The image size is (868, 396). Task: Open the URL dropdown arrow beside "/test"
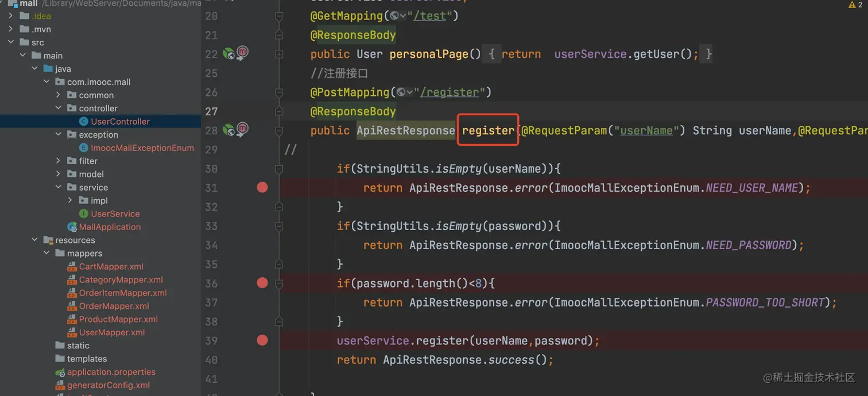[x=403, y=16]
